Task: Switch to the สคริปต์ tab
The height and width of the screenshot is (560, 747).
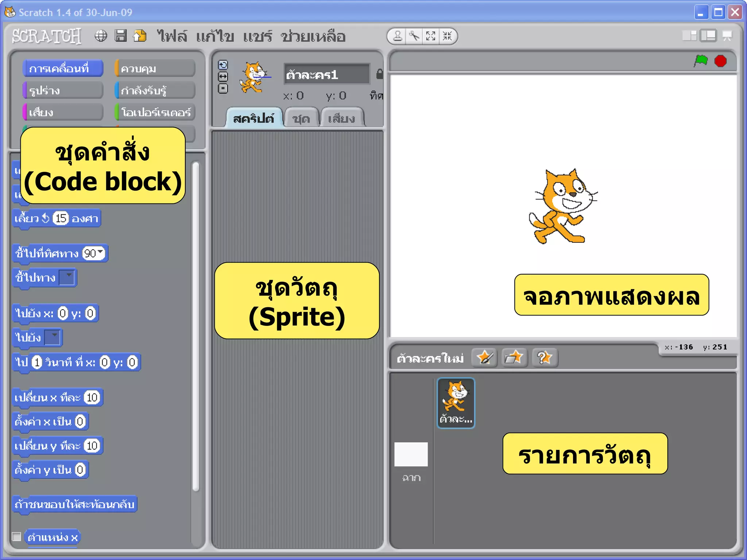Action: pyautogui.click(x=254, y=118)
